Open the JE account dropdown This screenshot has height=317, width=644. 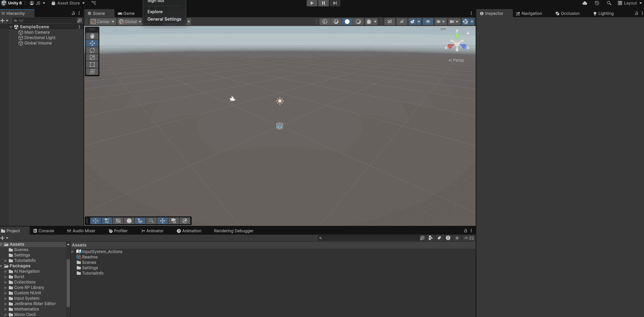coord(38,3)
